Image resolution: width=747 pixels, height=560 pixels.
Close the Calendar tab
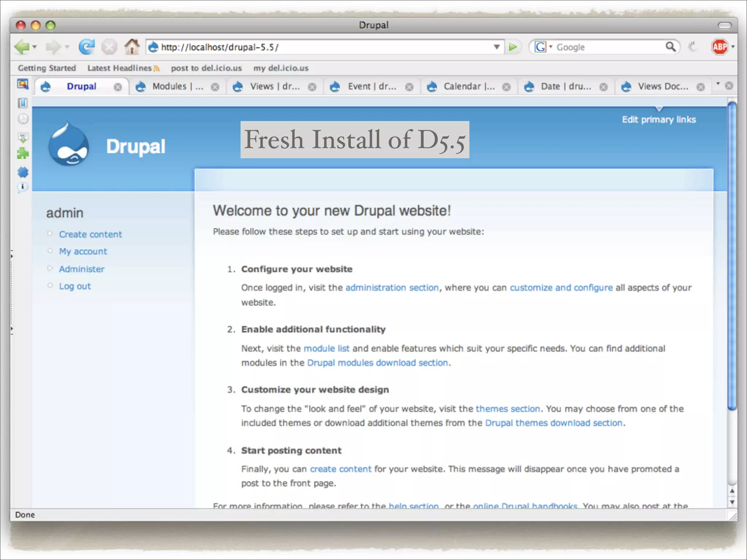click(507, 87)
